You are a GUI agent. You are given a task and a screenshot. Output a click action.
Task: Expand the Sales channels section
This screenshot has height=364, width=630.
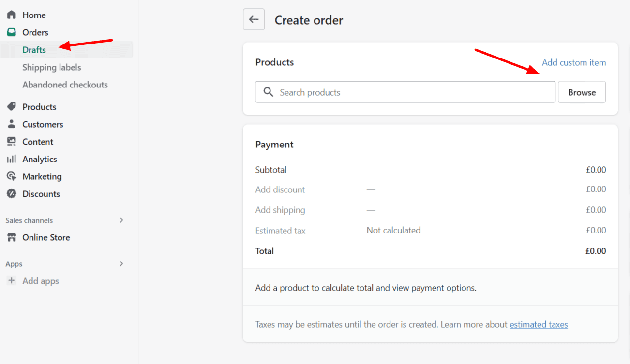121,220
